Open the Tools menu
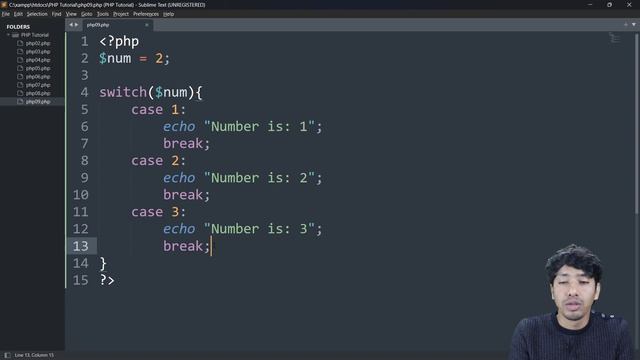Viewport: 640px width, 360px height. (x=103, y=14)
